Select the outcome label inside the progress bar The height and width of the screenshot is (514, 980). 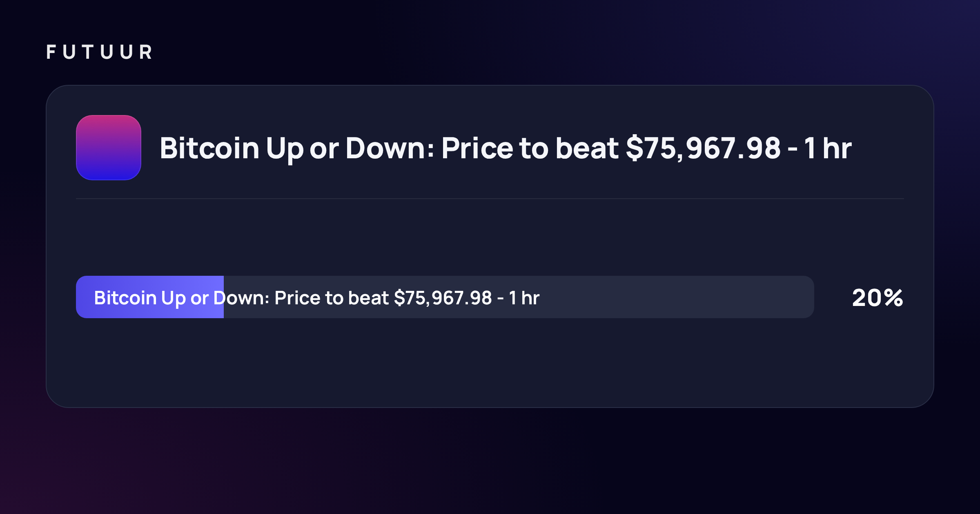[317, 298]
